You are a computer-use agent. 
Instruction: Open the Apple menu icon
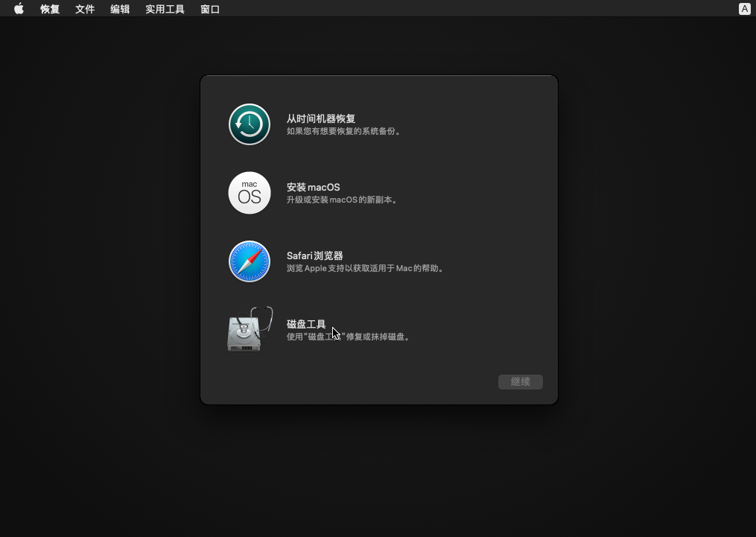pos(19,9)
